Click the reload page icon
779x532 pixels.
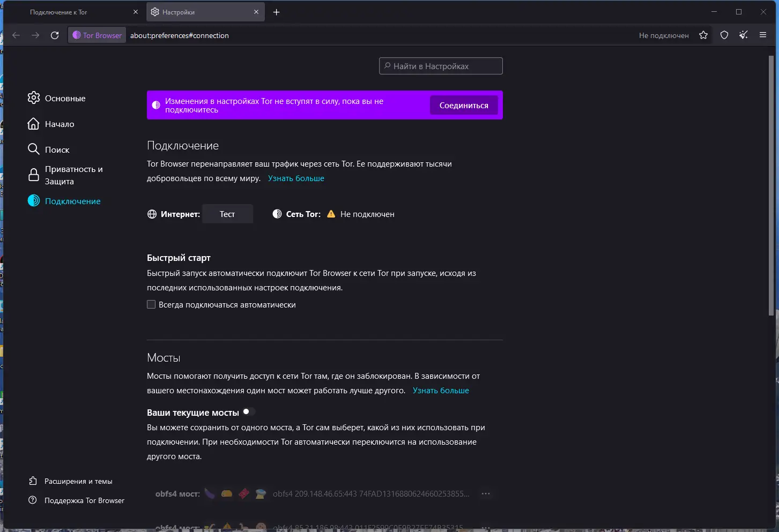pos(55,35)
